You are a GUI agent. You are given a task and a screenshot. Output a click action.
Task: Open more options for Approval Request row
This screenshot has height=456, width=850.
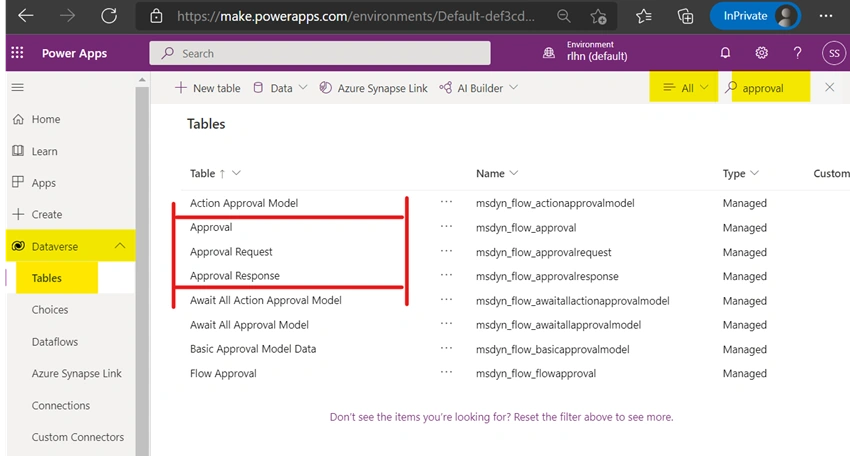[x=446, y=251]
